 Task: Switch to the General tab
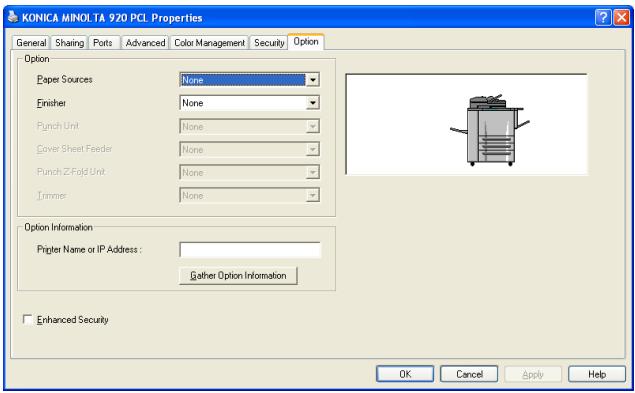coord(31,43)
